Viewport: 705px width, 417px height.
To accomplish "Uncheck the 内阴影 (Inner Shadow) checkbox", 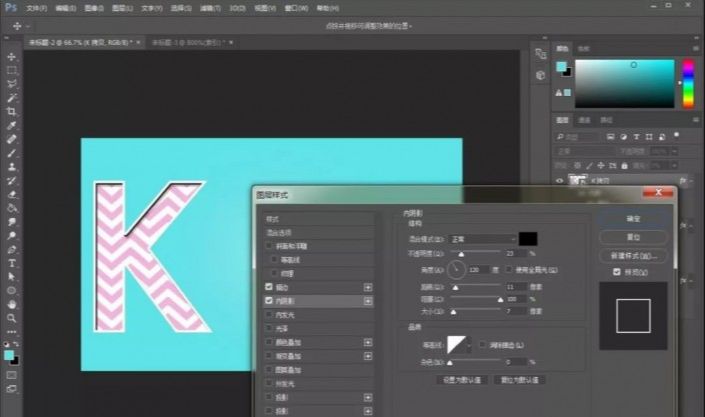I will tap(269, 300).
